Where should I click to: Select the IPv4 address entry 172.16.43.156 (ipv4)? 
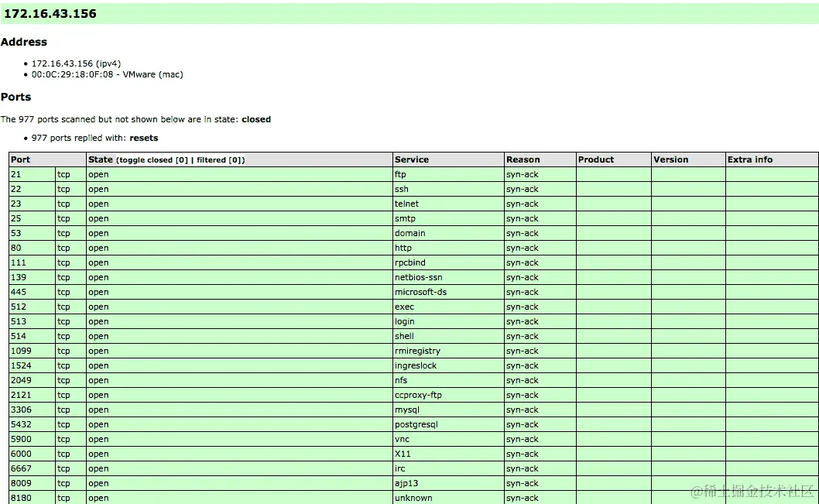[77, 63]
